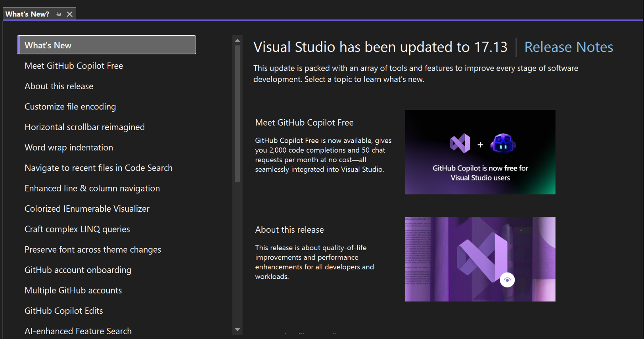Open Multiple GitHub accounts topic

point(73,290)
